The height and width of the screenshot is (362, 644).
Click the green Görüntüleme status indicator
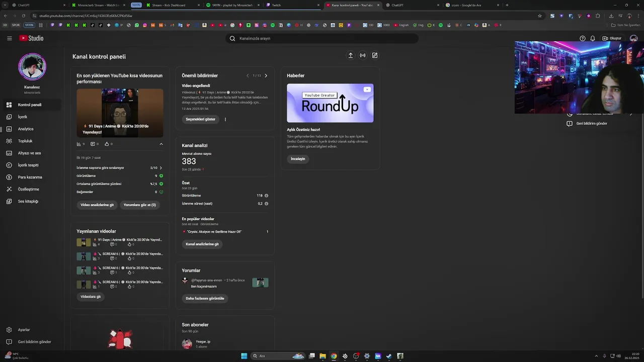tap(161, 176)
